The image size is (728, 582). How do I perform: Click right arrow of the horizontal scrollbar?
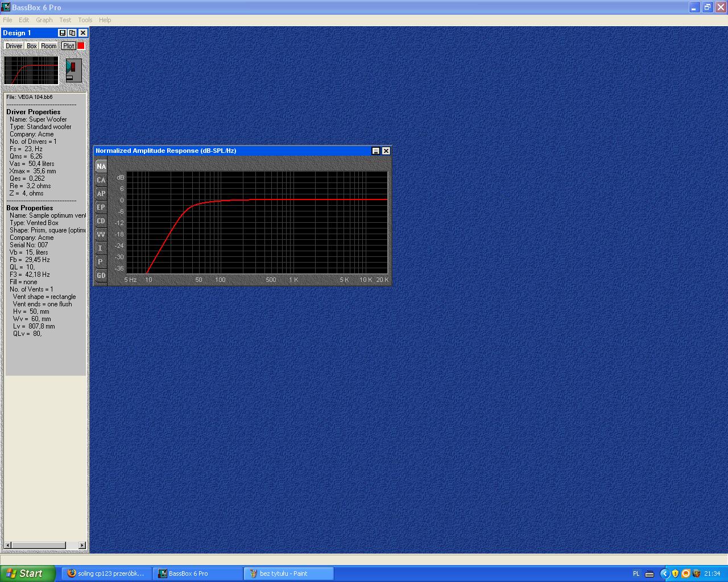(x=82, y=546)
